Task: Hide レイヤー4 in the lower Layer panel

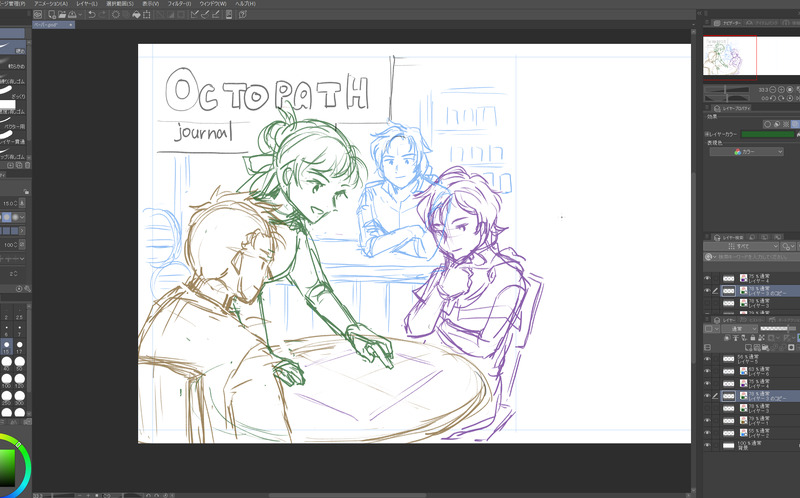Action: coord(707,384)
